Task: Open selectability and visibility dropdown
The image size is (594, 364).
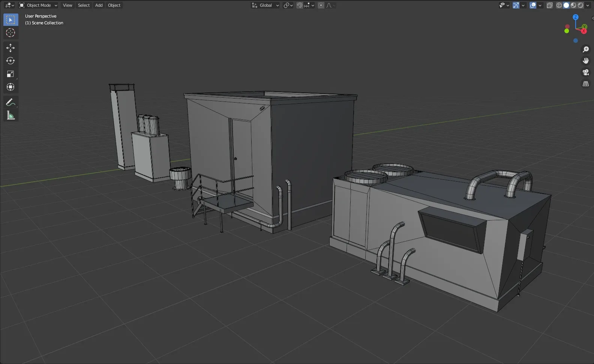Action: coord(504,5)
